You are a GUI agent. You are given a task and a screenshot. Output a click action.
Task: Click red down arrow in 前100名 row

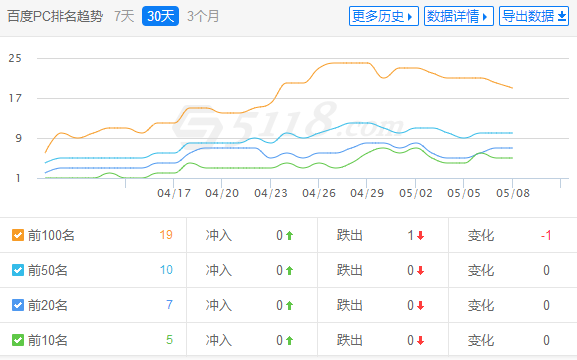pyautogui.click(x=421, y=235)
